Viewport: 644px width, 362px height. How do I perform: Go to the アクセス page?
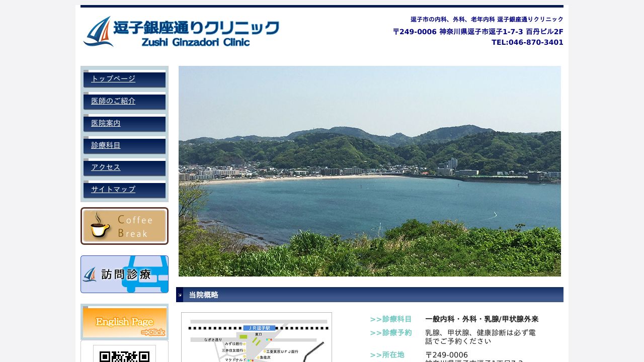pos(105,167)
